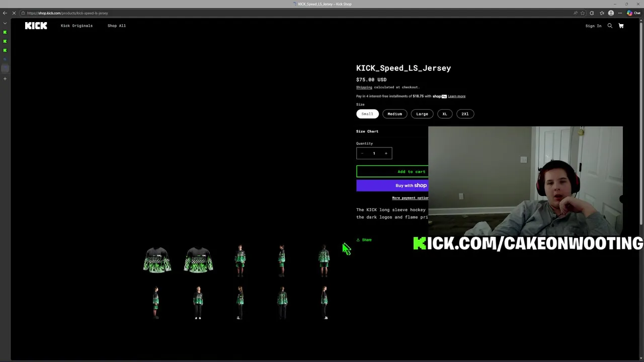Select the first jersey thumbnail in top row
The image size is (644, 362).
(157, 260)
